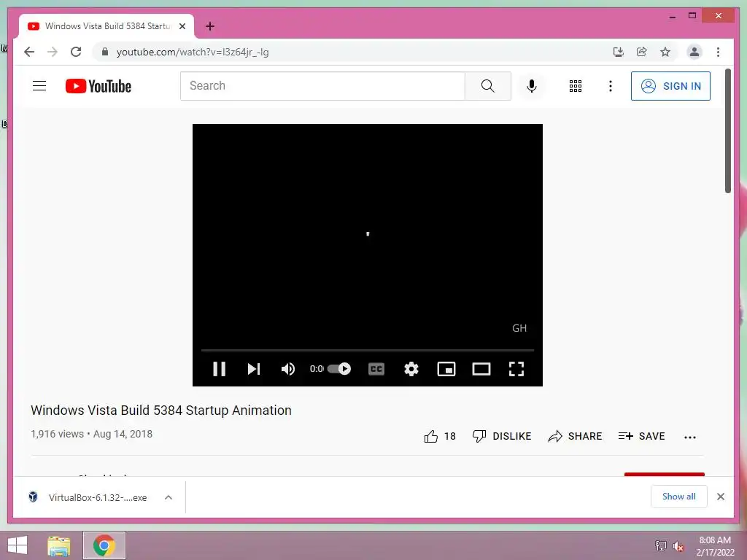Like the video with thumbs up
This screenshot has width=747, height=560.
click(x=430, y=436)
